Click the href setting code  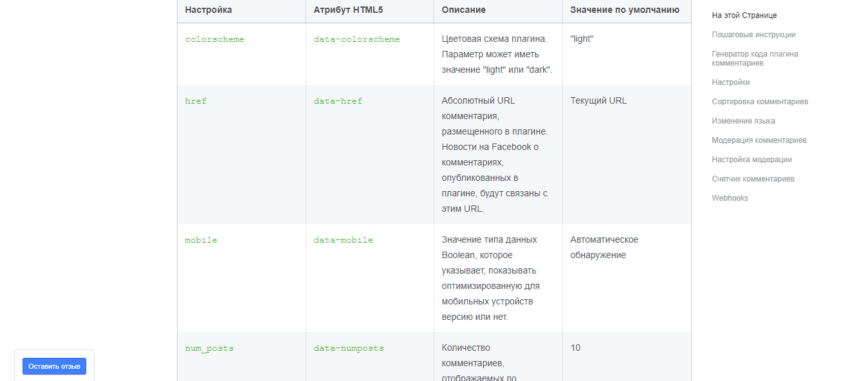tap(196, 101)
